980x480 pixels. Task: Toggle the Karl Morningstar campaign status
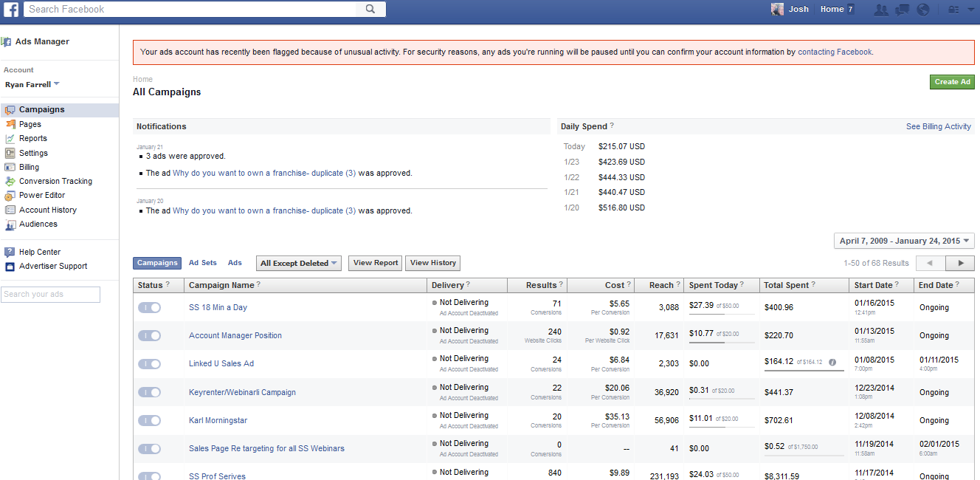point(149,420)
